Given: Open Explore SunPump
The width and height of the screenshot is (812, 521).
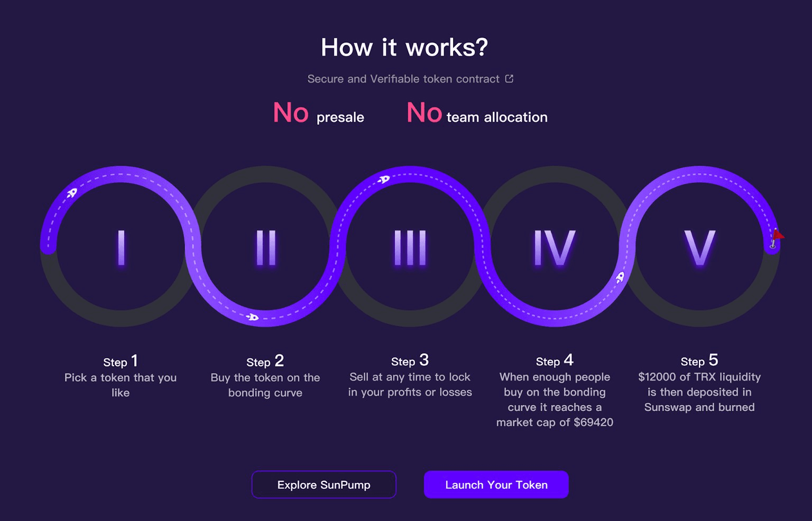Looking at the screenshot, I should tap(324, 485).
